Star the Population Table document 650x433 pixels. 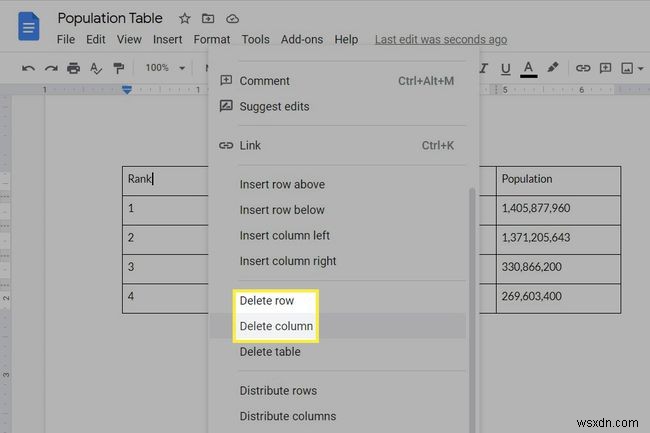[184, 19]
